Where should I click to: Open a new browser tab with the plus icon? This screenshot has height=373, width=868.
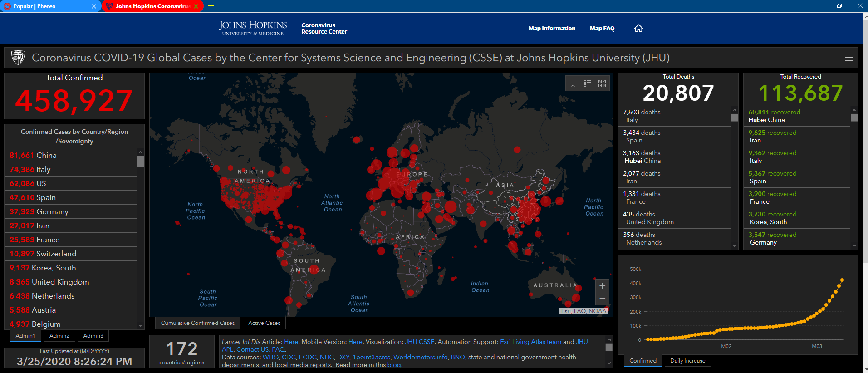(x=211, y=6)
